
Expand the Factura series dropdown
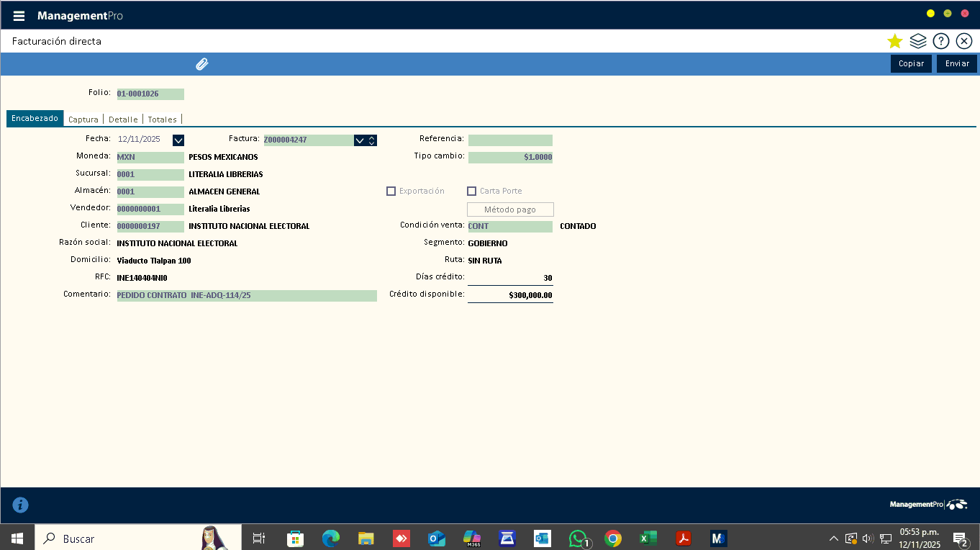point(359,140)
